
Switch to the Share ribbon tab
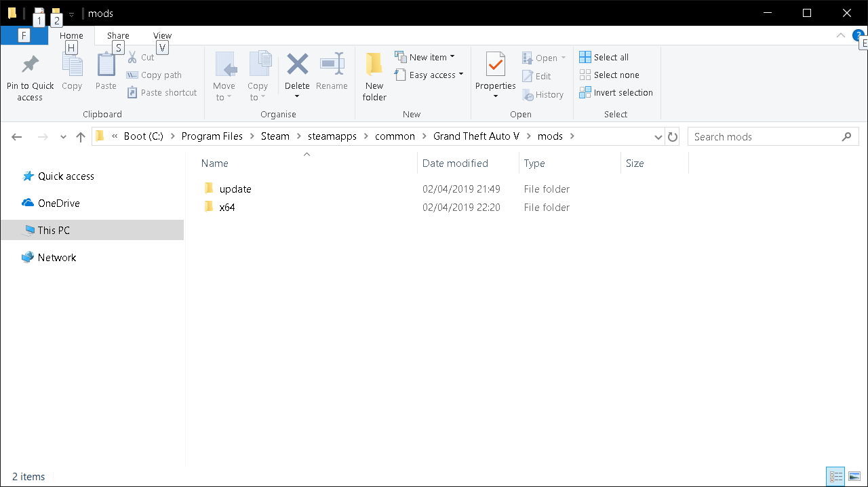coord(118,36)
